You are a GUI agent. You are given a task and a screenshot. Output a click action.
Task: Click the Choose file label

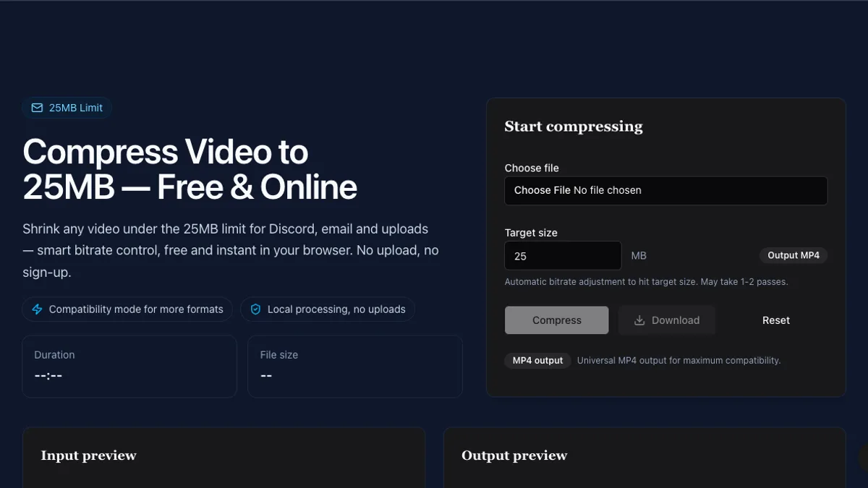coord(532,168)
